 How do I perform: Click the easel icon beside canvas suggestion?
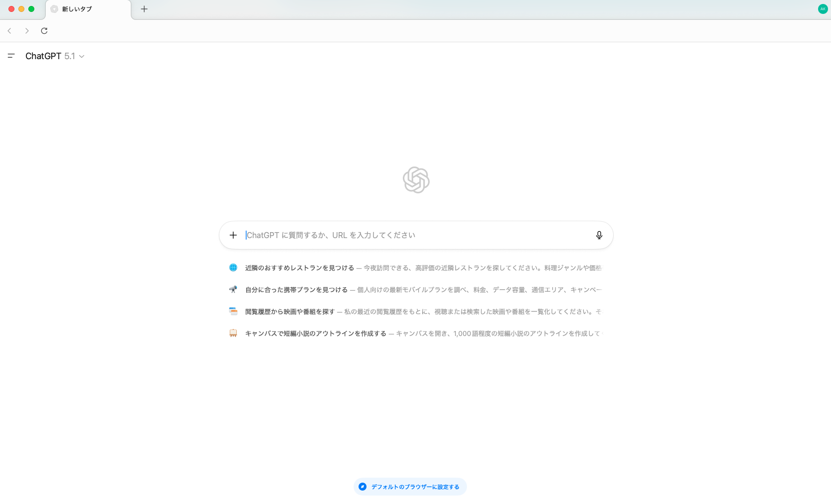233,334
